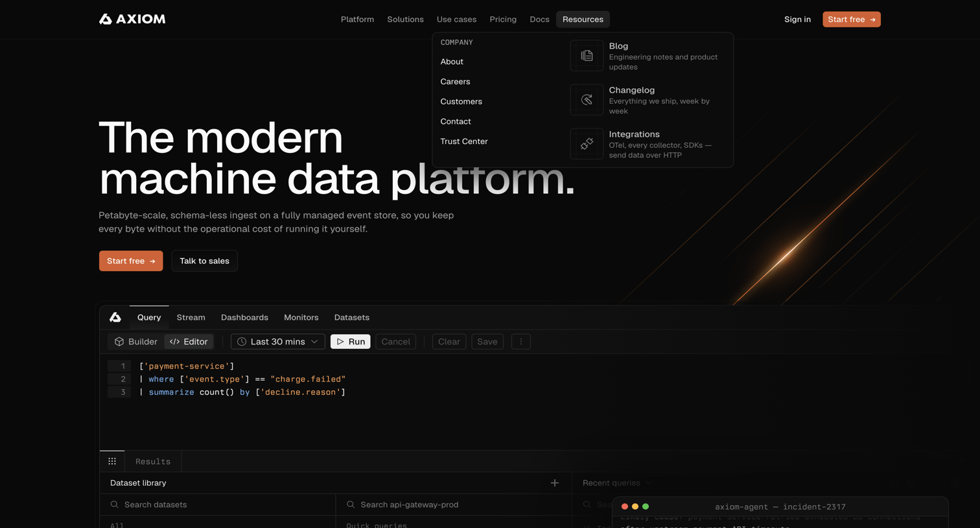Click Blog title in Resources menu
Viewport: 980px width, 528px height.
tap(618, 46)
